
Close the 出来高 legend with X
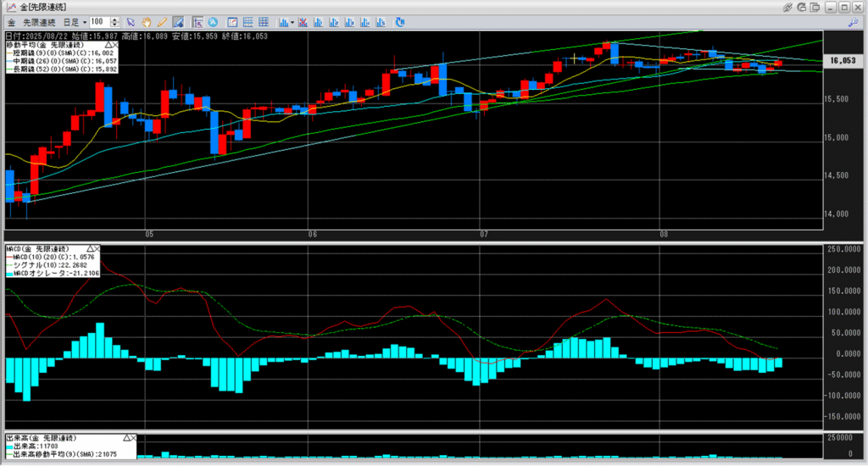[133, 438]
